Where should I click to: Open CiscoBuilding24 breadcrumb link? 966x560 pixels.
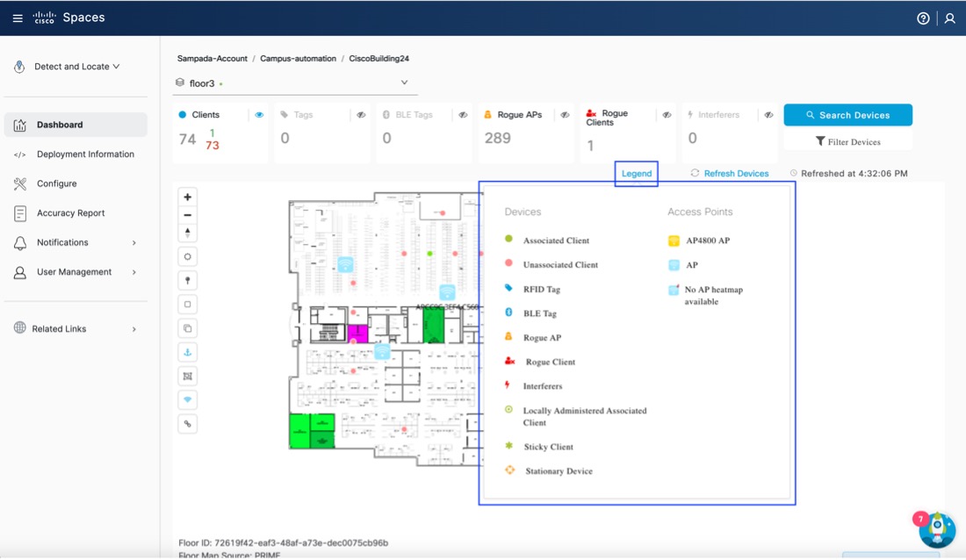pos(378,59)
